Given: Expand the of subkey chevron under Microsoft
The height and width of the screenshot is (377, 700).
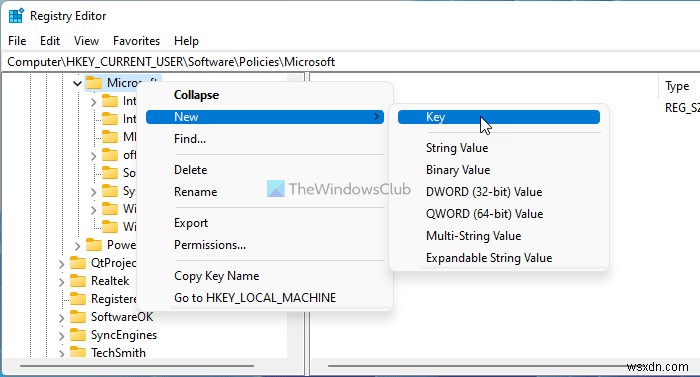Looking at the screenshot, I should [x=93, y=156].
